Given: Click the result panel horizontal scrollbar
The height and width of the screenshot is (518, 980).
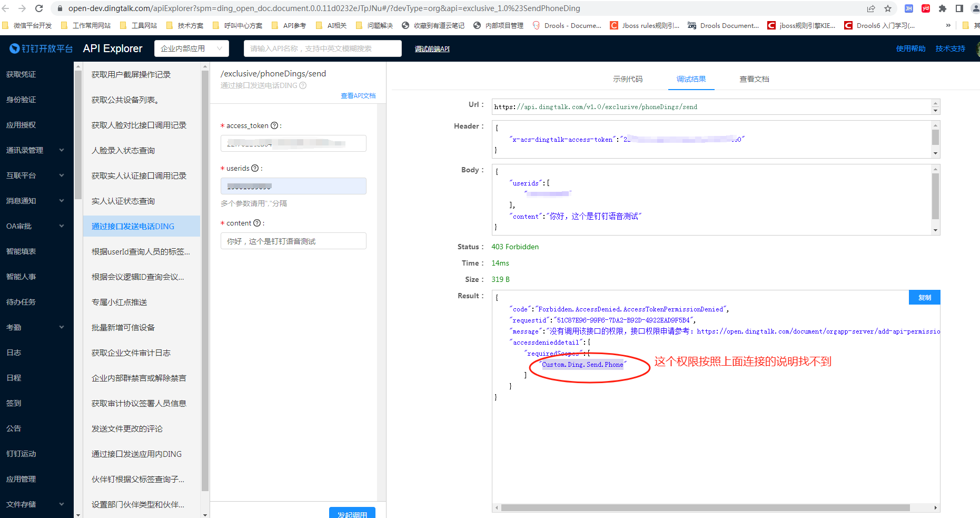Looking at the screenshot, I should coord(705,508).
